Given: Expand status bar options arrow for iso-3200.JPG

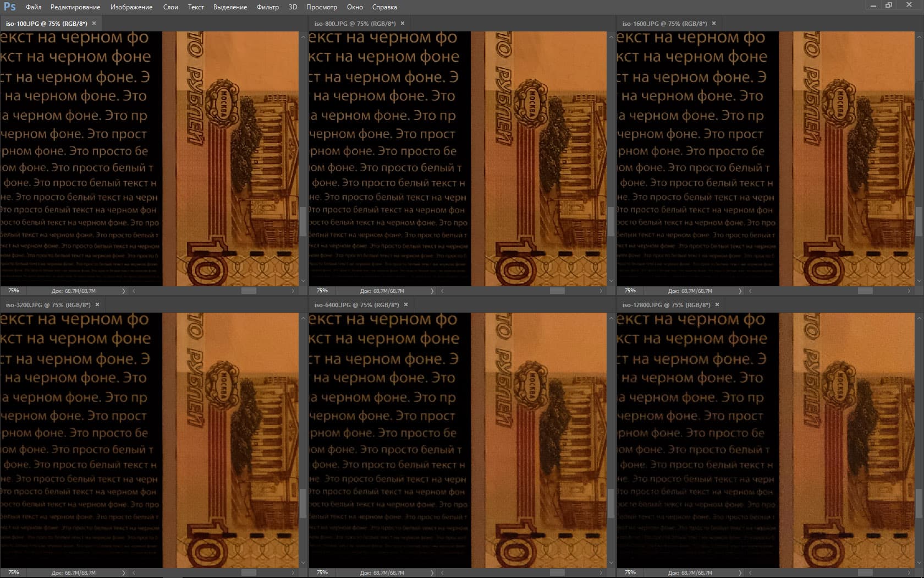Looking at the screenshot, I should pyautogui.click(x=123, y=572).
